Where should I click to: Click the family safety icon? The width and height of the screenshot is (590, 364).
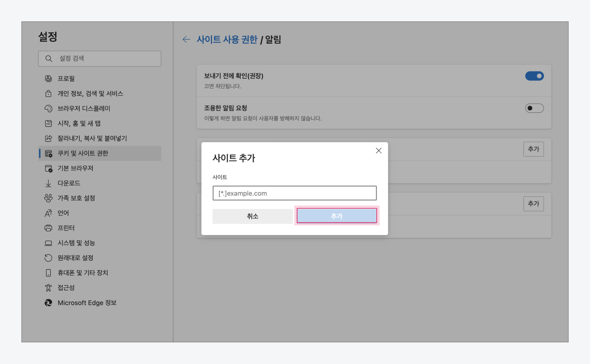pos(48,198)
